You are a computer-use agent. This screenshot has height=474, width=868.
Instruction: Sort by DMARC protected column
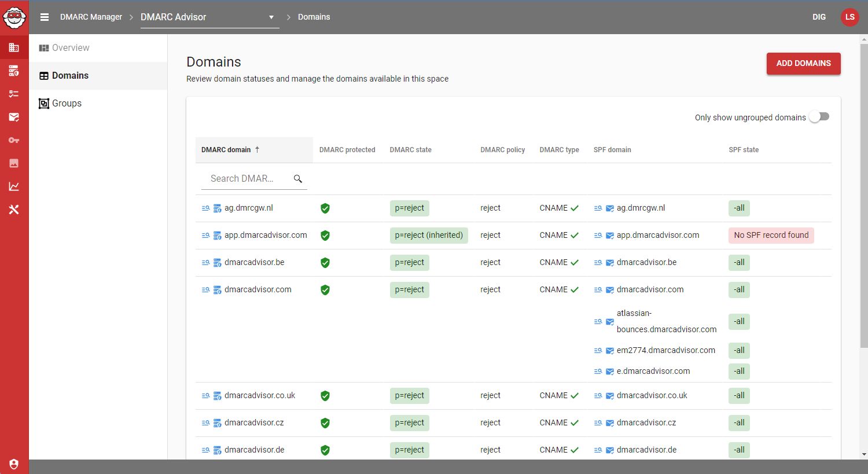pos(347,150)
